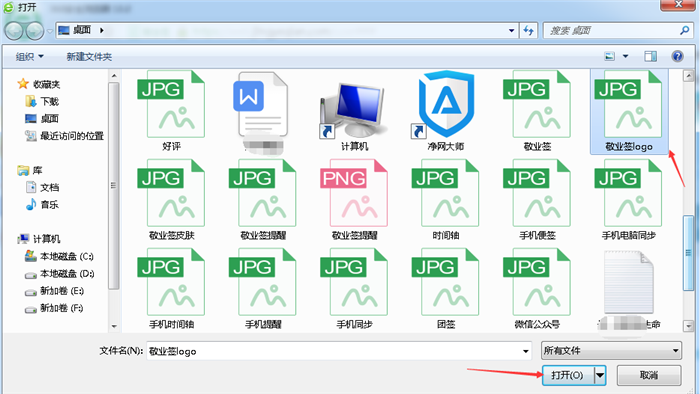Click the help question mark icon
Image resolution: width=700 pixels, height=394 pixels.
[x=677, y=56]
